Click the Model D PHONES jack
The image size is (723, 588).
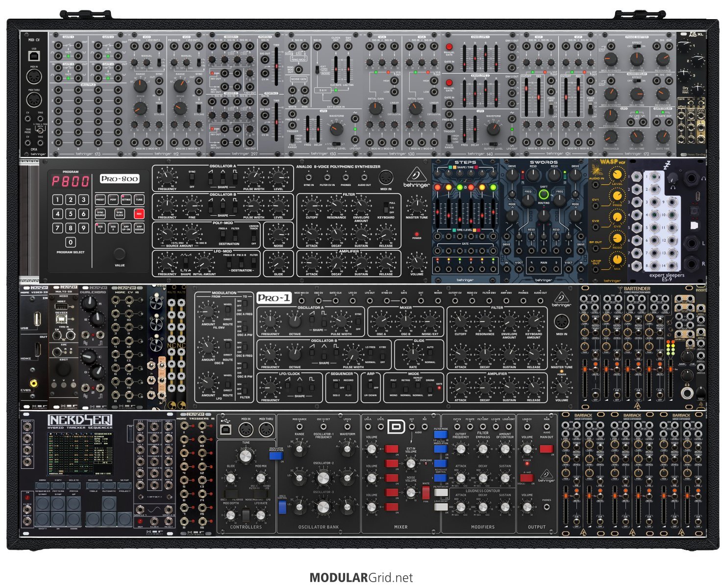click(x=547, y=507)
